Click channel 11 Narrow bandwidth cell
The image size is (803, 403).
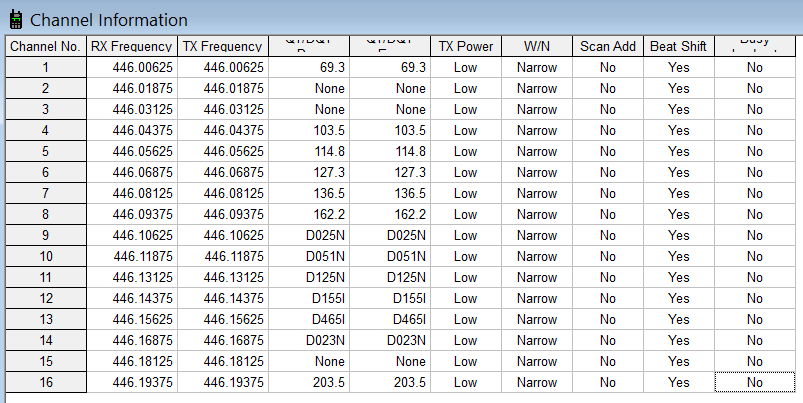pyautogui.click(x=537, y=277)
